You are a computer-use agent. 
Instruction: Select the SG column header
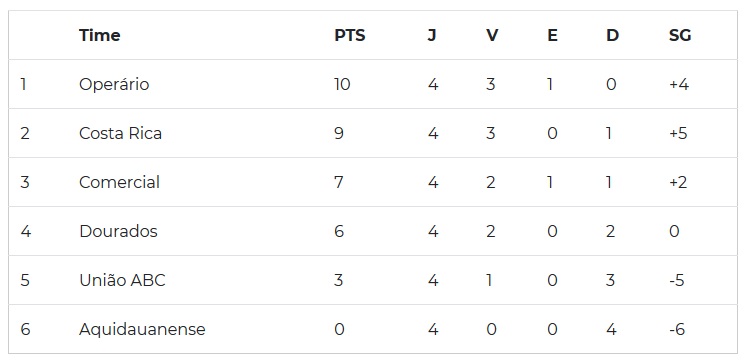coord(680,35)
